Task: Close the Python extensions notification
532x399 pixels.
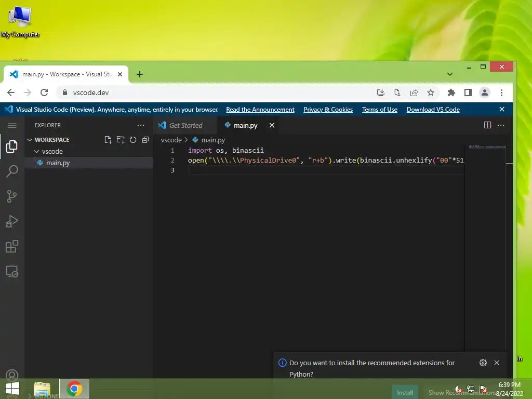Action: coord(497,363)
